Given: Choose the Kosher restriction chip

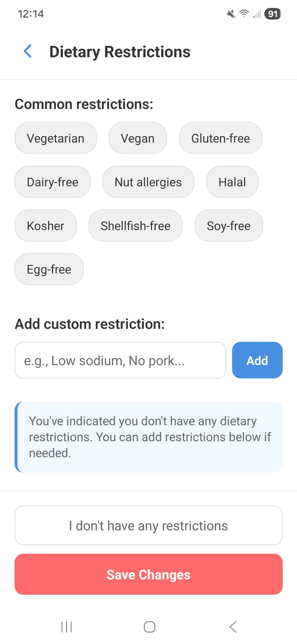Looking at the screenshot, I should (46, 225).
